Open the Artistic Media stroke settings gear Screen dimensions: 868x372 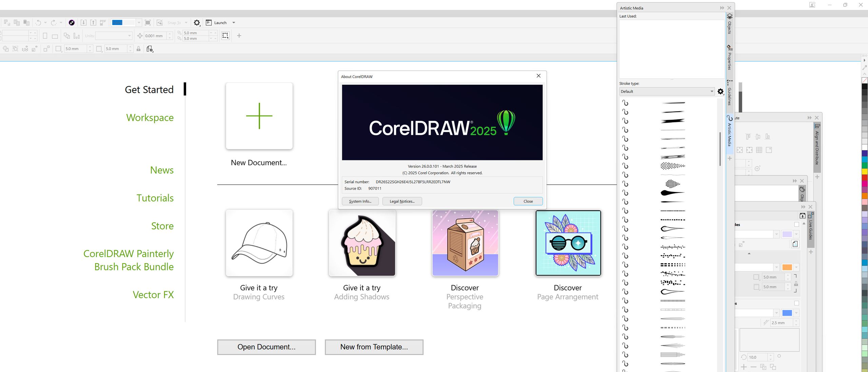point(721,91)
